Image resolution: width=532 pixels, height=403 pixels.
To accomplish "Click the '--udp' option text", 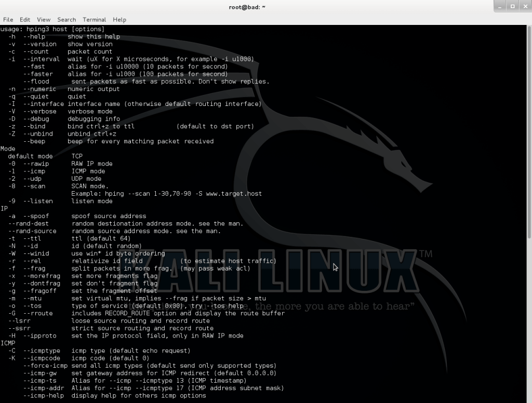I will 32,179.
